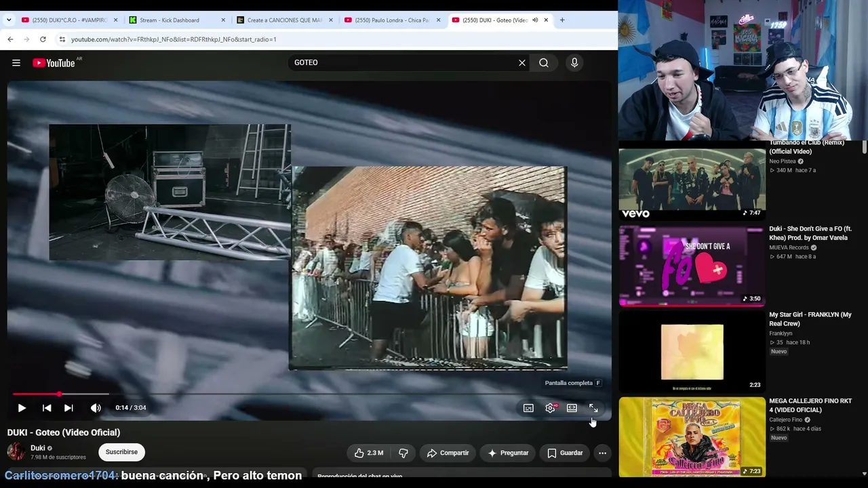Seek along the red video progress bar
Screen dimensions: 868x488
(309, 394)
